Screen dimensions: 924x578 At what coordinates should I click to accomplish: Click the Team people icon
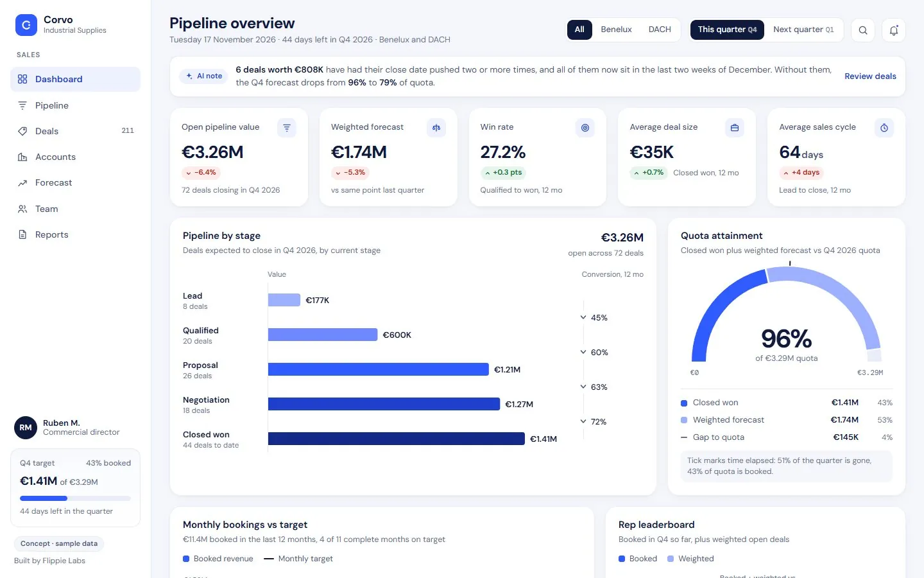pos(22,209)
